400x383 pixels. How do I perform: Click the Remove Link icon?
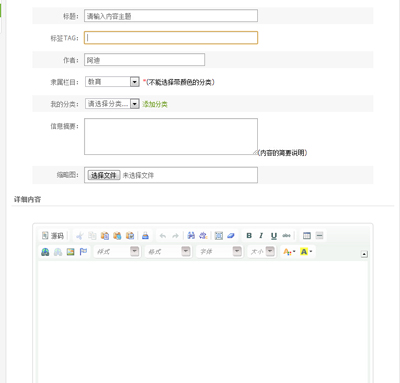point(58,252)
